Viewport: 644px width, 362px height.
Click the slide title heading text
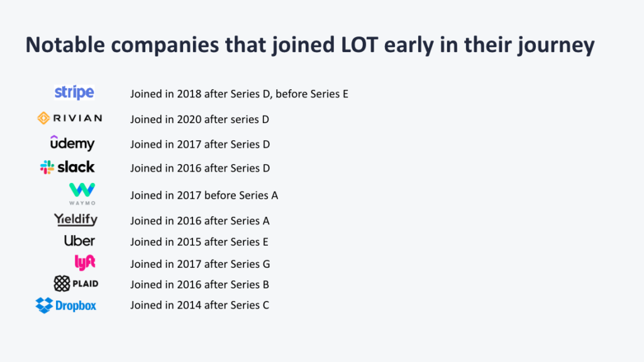(x=309, y=45)
